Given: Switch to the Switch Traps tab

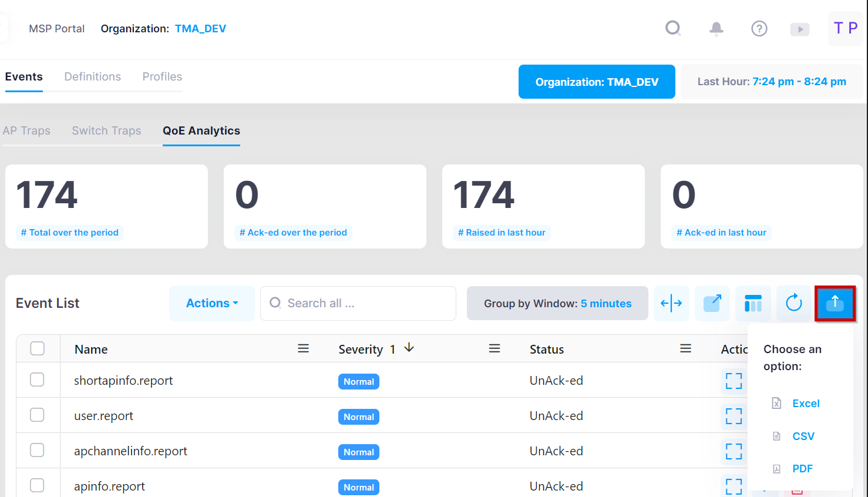Looking at the screenshot, I should tap(106, 130).
